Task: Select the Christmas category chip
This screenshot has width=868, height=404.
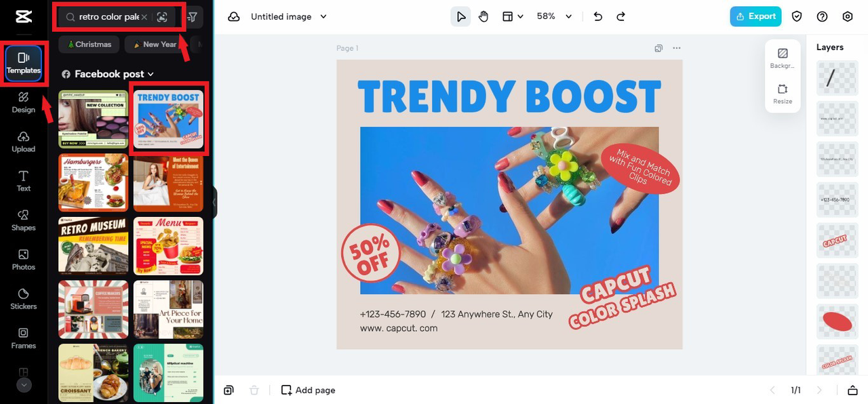Action: click(89, 45)
